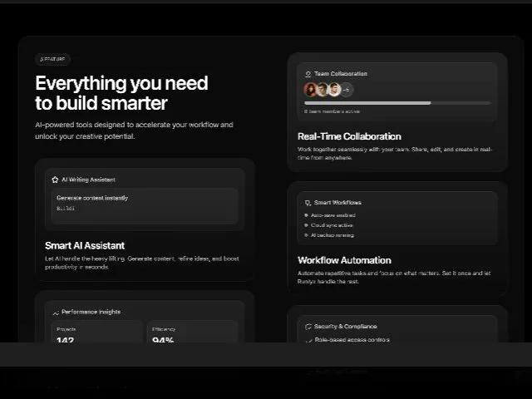Select the middle team member avatar
Image resolution: width=532 pixels, height=399 pixels.
323,90
